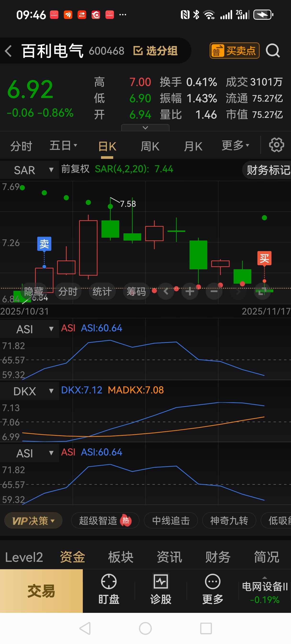Select the 超级智造 strategy chip
Screen dimensions: 291x644
tap(105, 521)
